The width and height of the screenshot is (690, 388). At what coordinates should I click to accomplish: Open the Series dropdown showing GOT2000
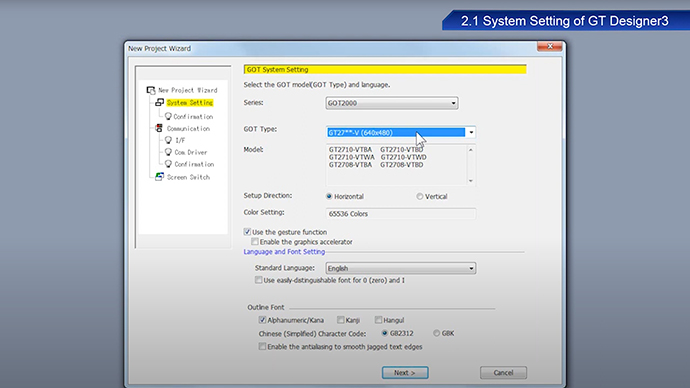(x=392, y=103)
